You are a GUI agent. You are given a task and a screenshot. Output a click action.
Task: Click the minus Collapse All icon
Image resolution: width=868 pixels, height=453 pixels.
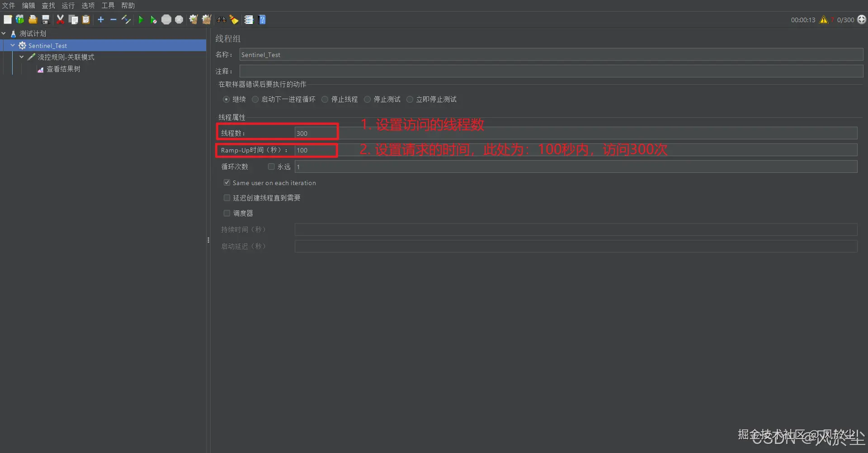[113, 19]
